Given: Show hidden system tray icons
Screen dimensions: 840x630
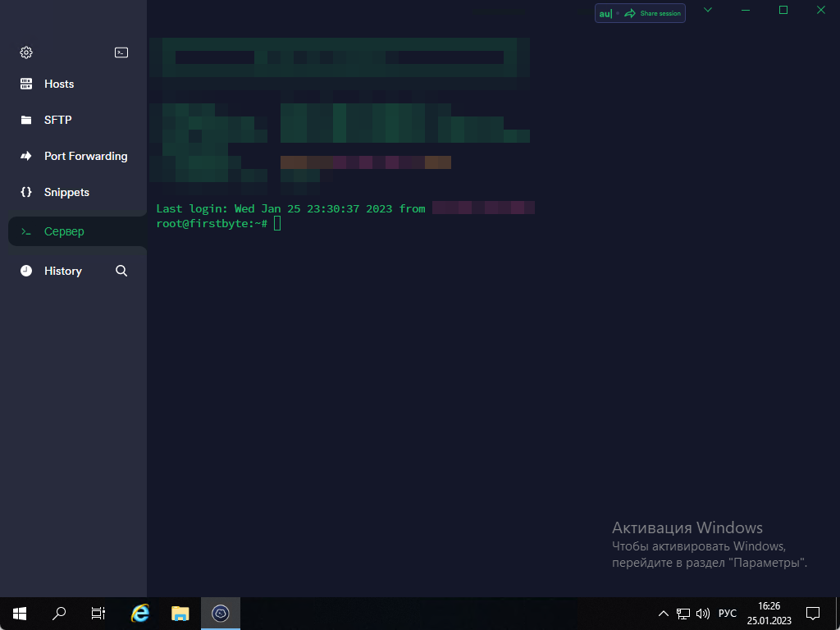Looking at the screenshot, I should coord(664,614).
